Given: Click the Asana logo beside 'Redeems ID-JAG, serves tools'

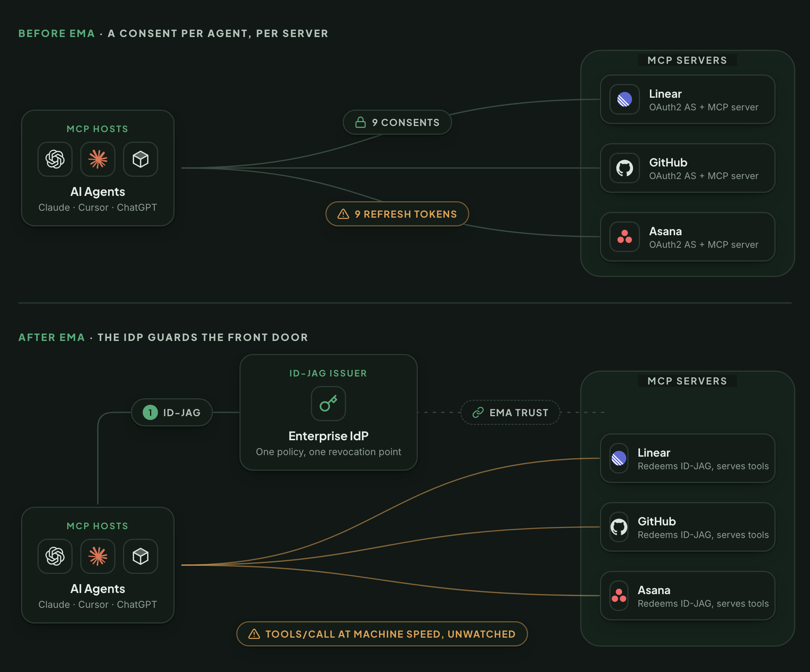Looking at the screenshot, I should tap(619, 595).
